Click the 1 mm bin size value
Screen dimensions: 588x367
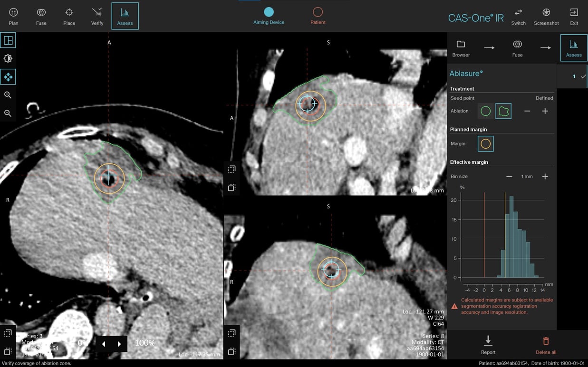point(527,177)
